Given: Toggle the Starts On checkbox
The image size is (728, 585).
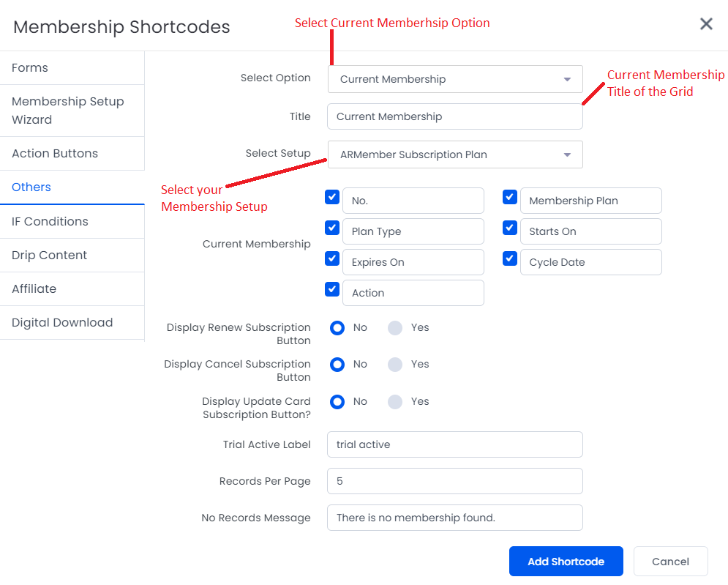Looking at the screenshot, I should (510, 228).
